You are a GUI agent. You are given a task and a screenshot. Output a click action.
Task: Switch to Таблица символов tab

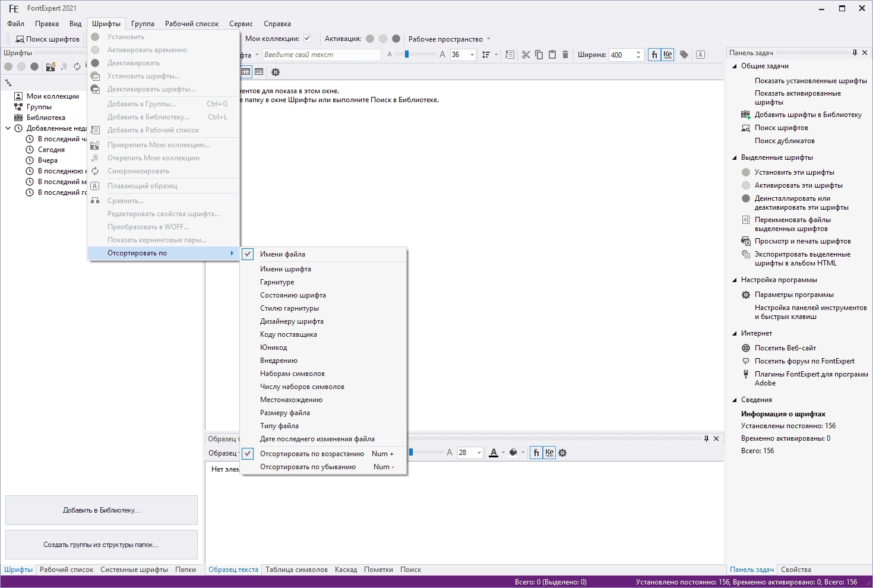click(x=296, y=570)
